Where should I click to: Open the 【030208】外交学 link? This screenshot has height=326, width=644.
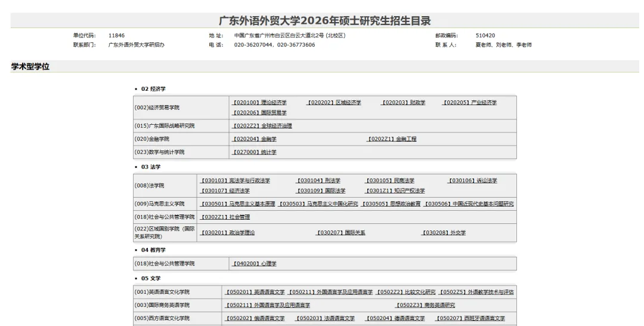click(443, 233)
